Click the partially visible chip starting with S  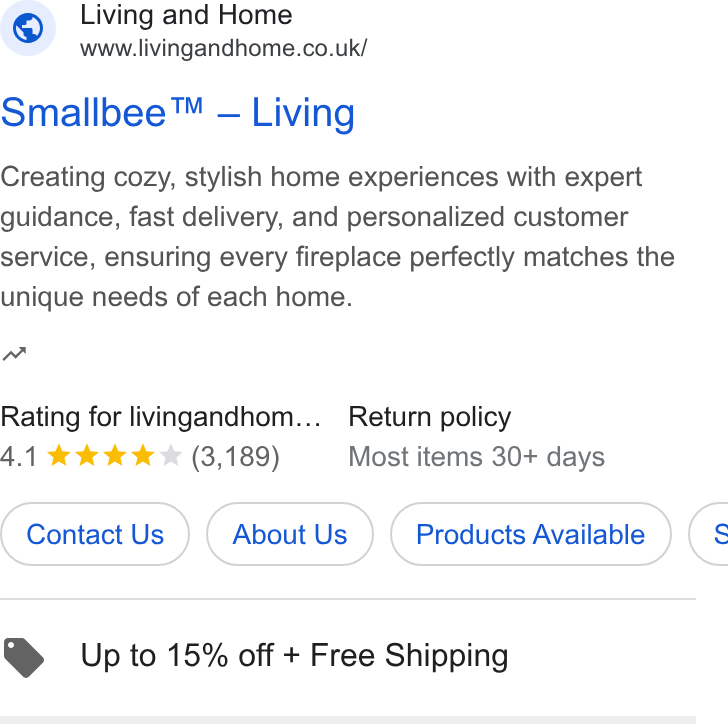click(x=708, y=534)
